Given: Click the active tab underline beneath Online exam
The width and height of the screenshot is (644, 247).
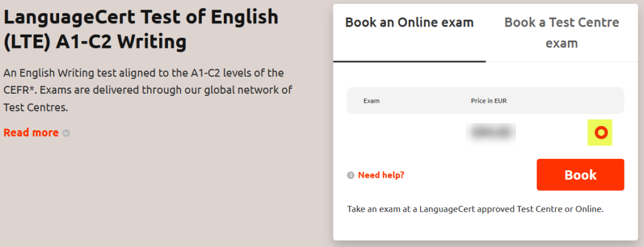Looking at the screenshot, I should 409,61.
